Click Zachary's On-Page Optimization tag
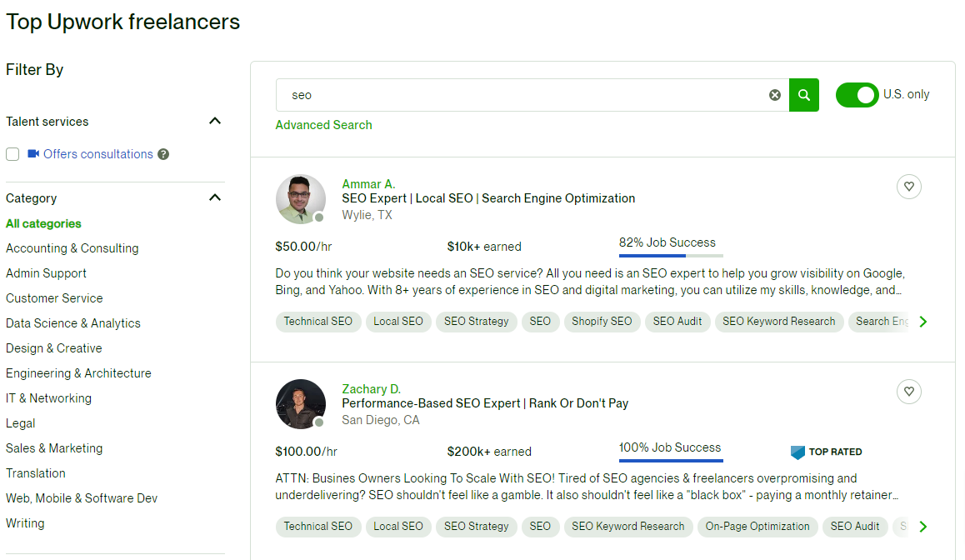Viewport: 965px width, 560px height. point(757,526)
